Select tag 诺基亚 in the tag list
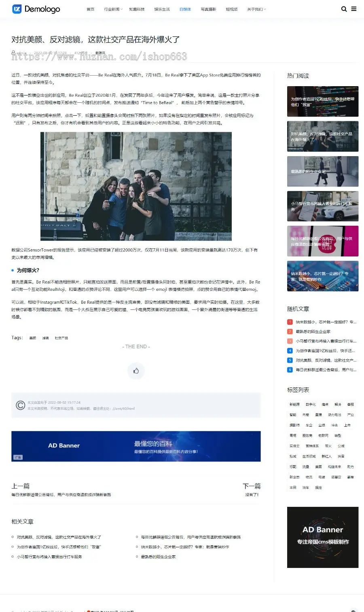The image size is (364, 612). click(x=336, y=477)
